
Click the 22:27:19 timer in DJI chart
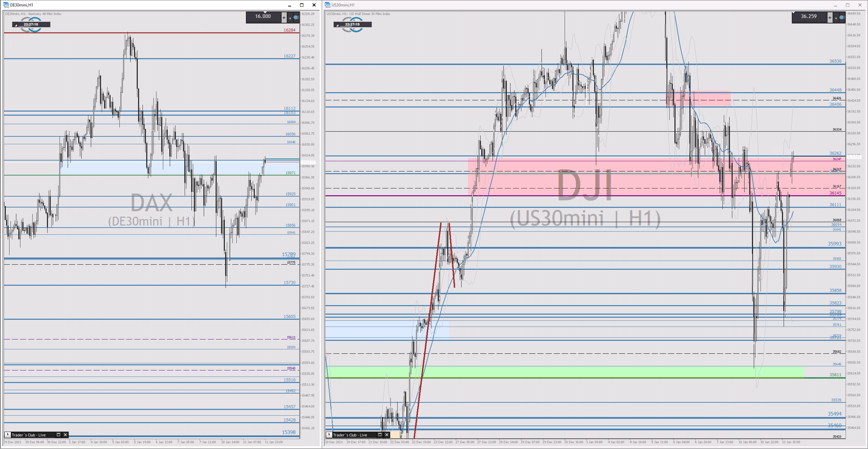click(353, 24)
